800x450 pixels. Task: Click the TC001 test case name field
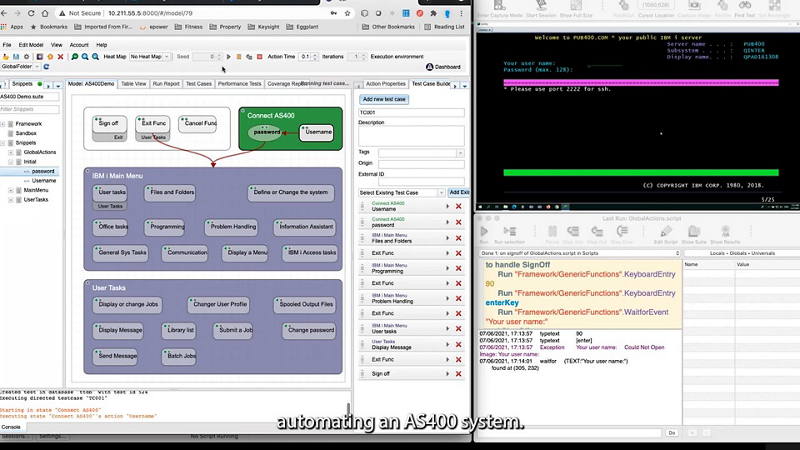411,112
